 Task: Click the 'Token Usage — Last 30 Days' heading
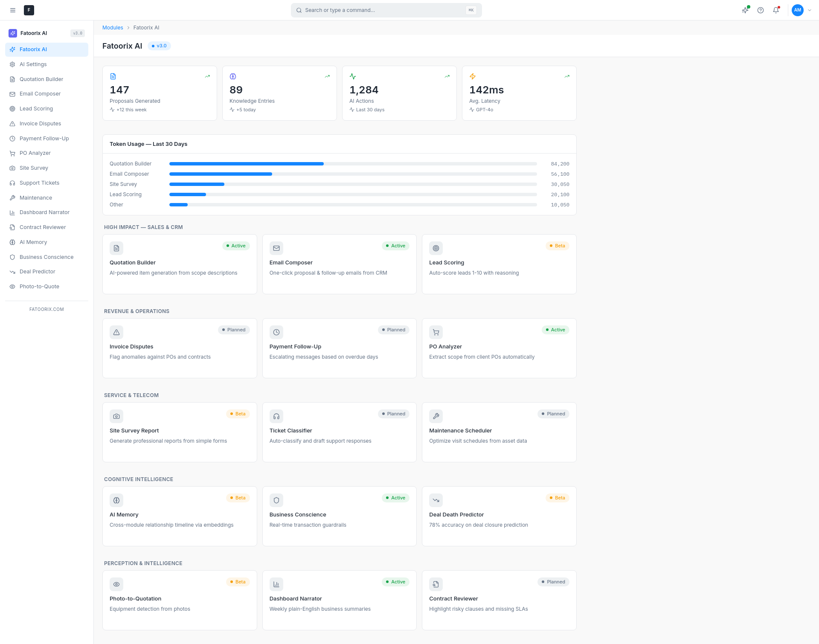[148, 144]
